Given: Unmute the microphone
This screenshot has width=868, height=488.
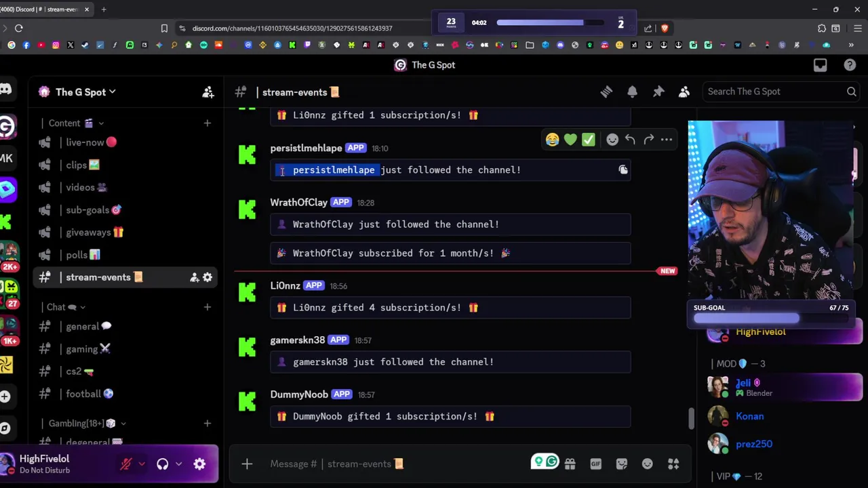Looking at the screenshot, I should [x=126, y=464].
